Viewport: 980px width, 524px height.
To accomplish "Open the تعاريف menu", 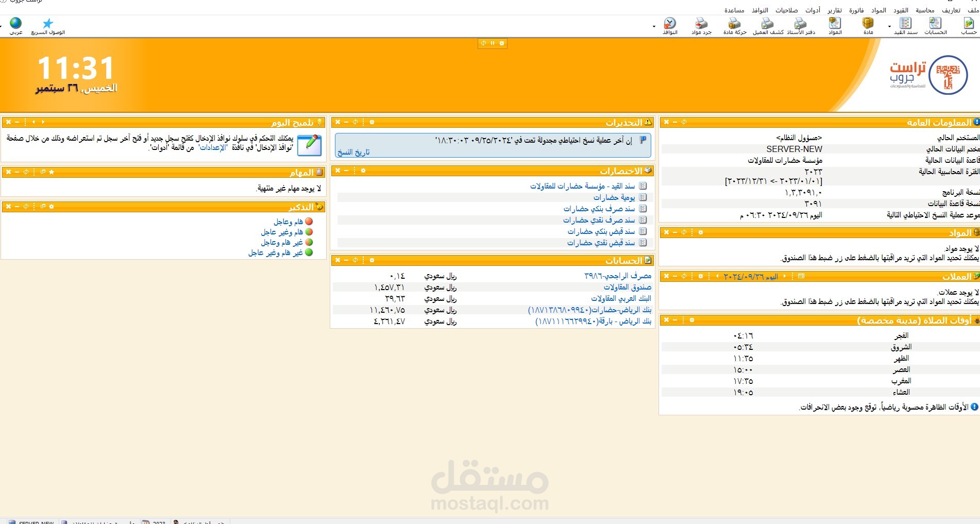I will click(x=951, y=10).
